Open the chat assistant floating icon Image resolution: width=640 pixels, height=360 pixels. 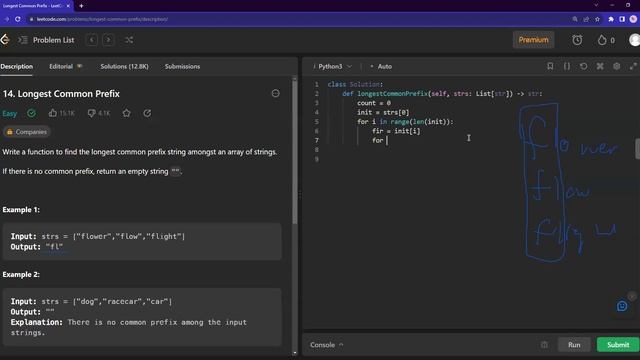coord(622,306)
